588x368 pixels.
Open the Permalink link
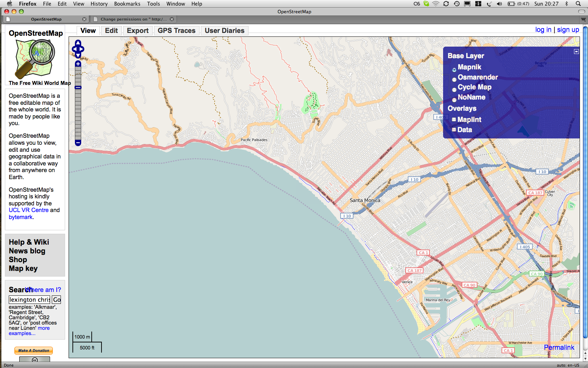click(559, 347)
